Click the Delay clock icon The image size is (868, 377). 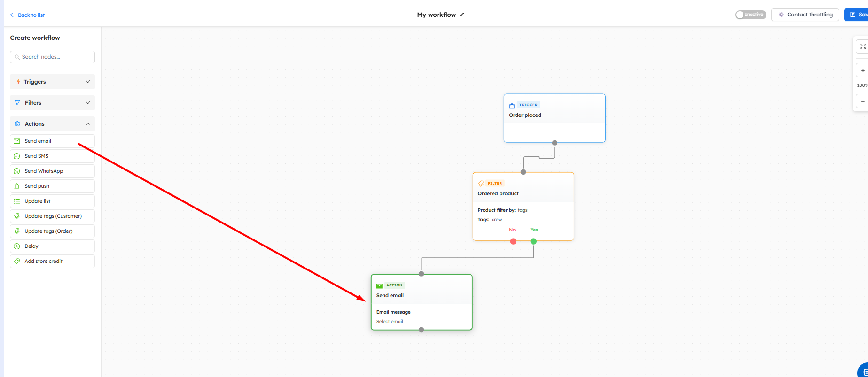click(17, 246)
